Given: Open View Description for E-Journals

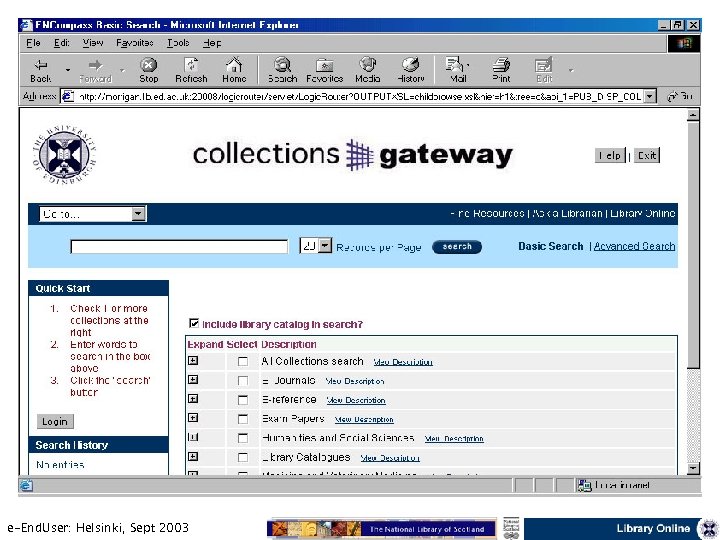Looking at the screenshot, I should 354,381.
